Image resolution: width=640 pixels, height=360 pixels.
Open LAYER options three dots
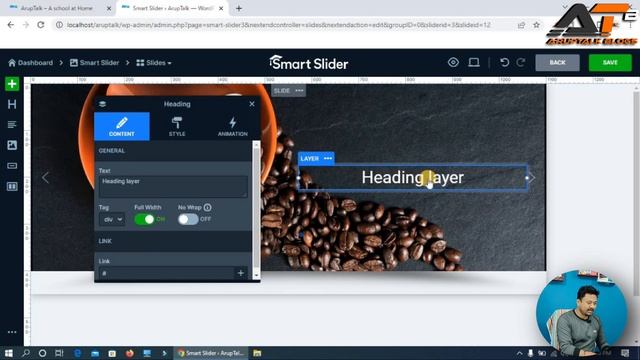point(328,158)
